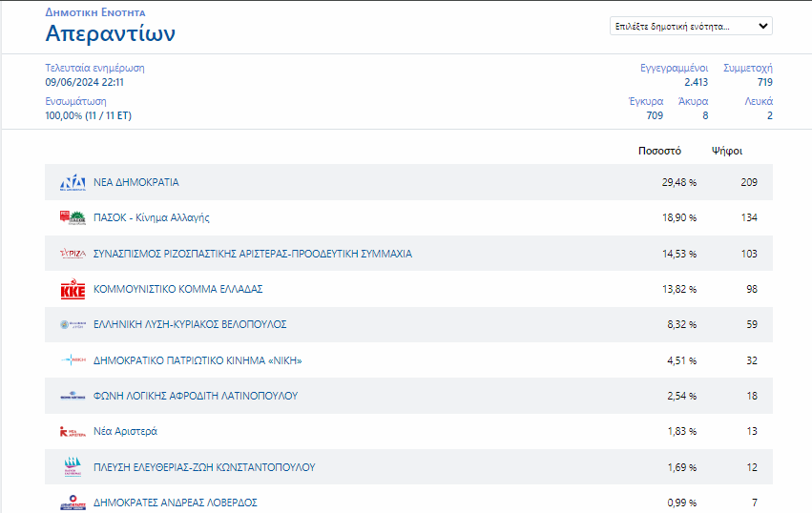Click the blank votes value 2

[x=769, y=115]
